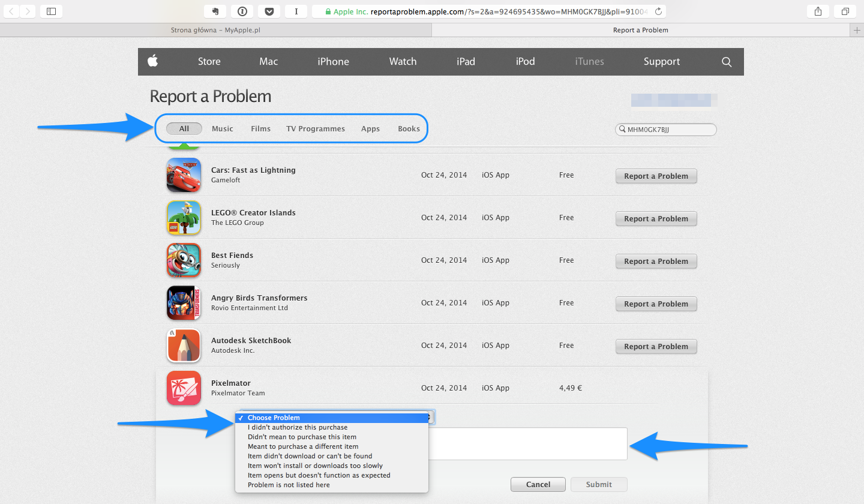This screenshot has height=504, width=864.
Task: Open the LEGO Creator Islands app icon
Action: coord(184,217)
